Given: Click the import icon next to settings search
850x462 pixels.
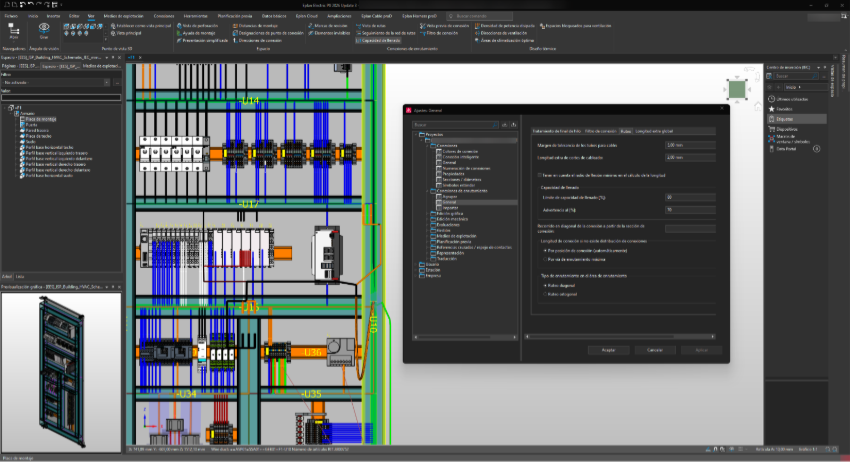Looking at the screenshot, I should click(504, 125).
